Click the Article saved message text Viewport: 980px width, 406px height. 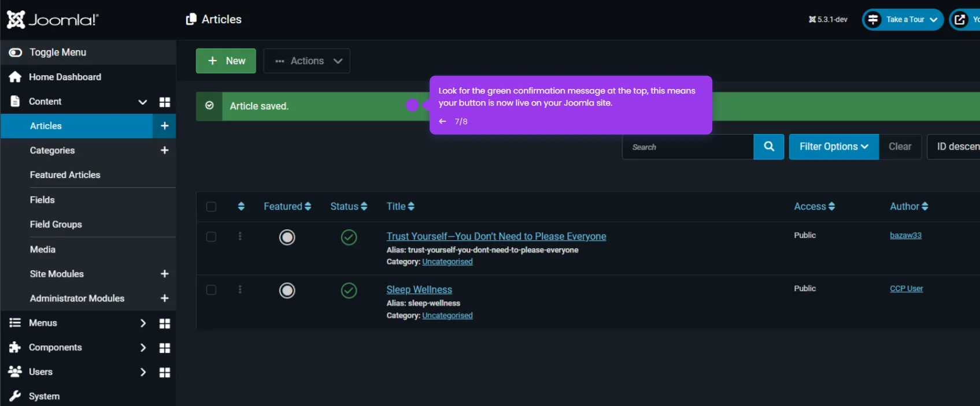point(259,106)
